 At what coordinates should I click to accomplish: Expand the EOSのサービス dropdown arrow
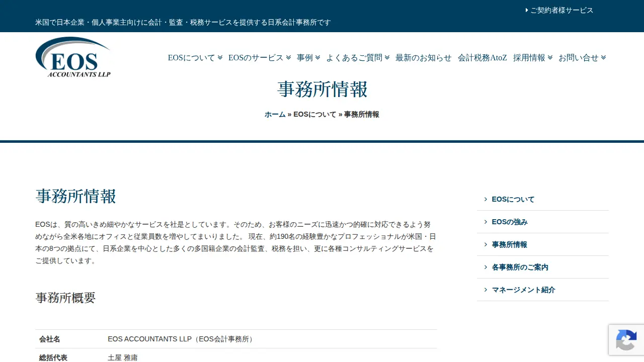288,57
